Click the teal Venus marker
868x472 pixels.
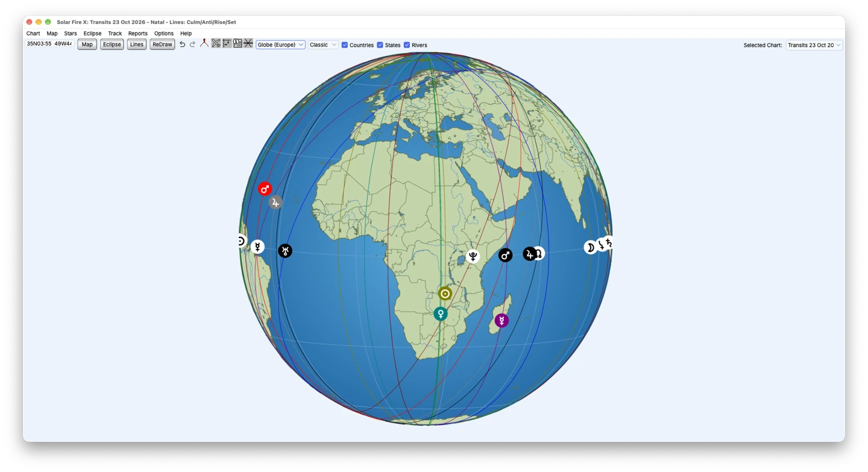[x=441, y=314]
